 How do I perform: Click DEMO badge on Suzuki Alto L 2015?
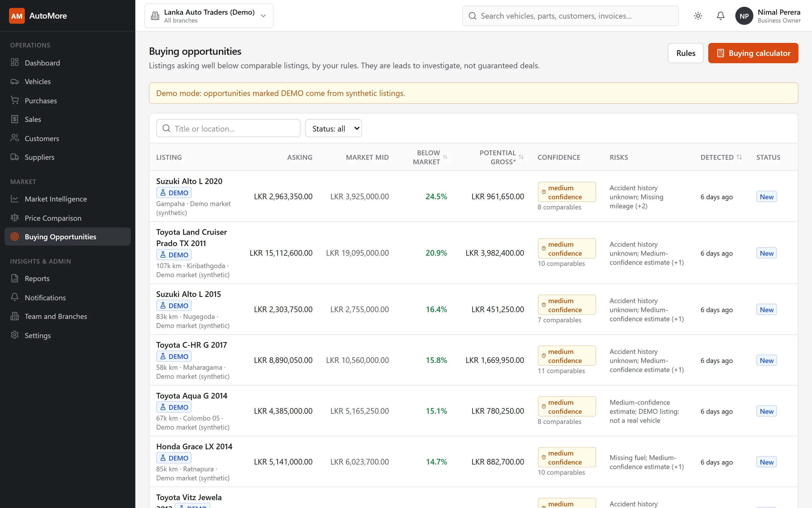coord(174,305)
